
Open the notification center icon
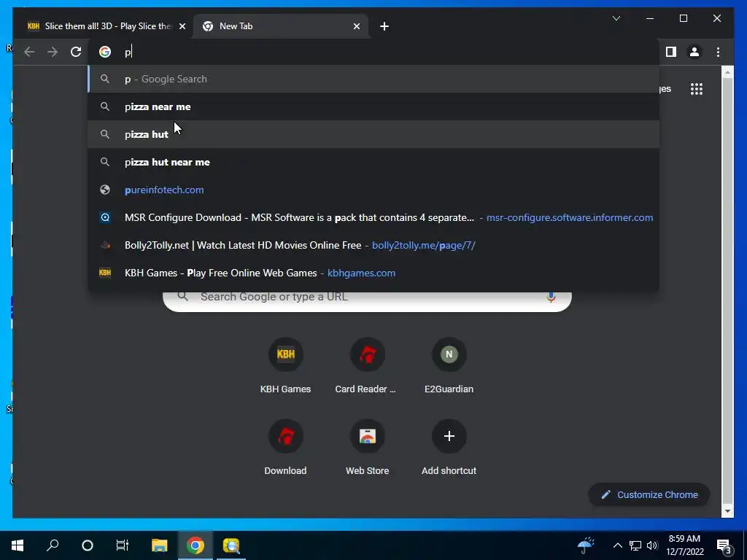coord(724,546)
